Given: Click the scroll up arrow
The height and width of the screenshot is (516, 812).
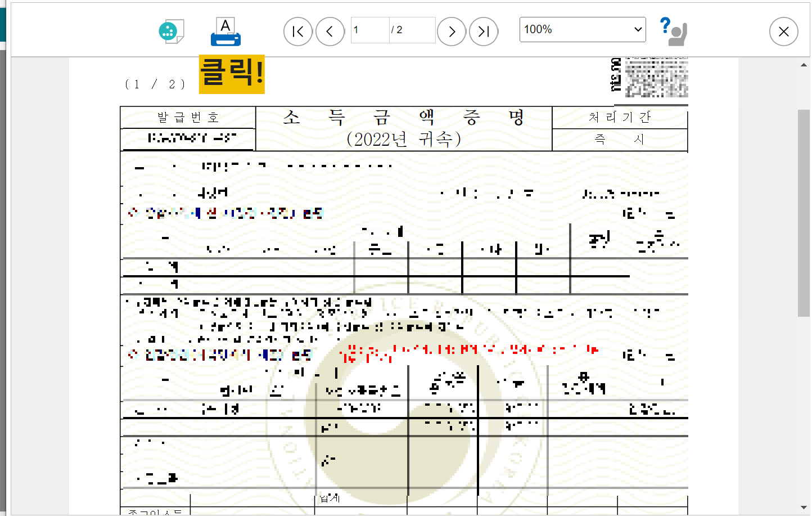Looking at the screenshot, I should 804,65.
